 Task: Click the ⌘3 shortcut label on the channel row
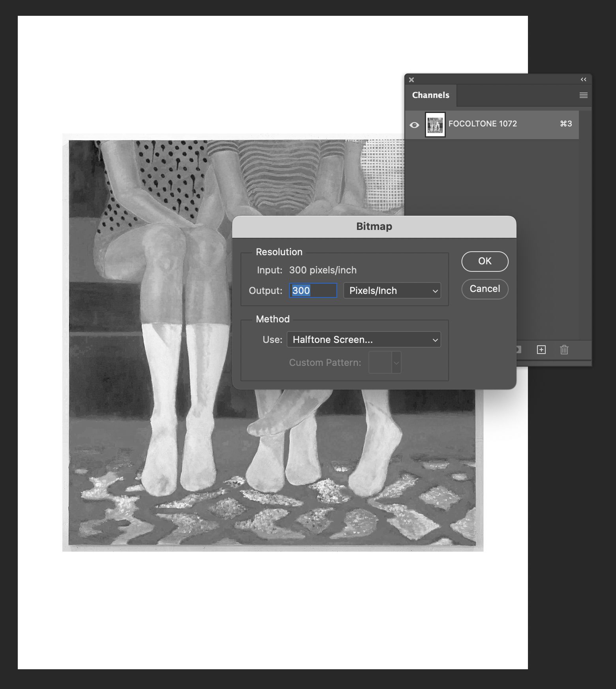(566, 124)
